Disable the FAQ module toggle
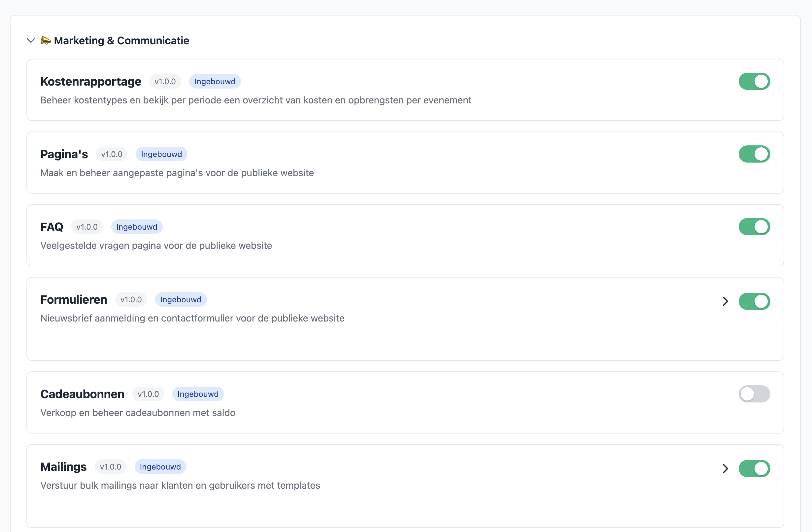 754,227
